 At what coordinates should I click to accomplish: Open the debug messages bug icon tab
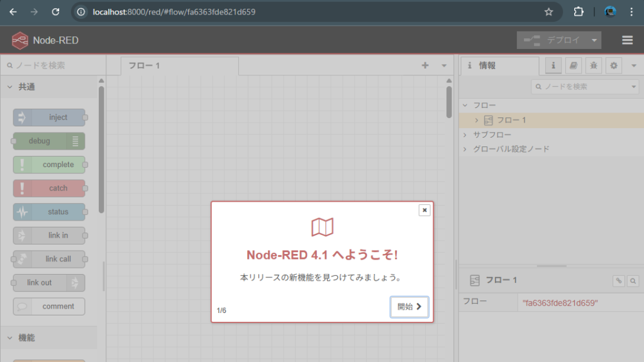593,65
